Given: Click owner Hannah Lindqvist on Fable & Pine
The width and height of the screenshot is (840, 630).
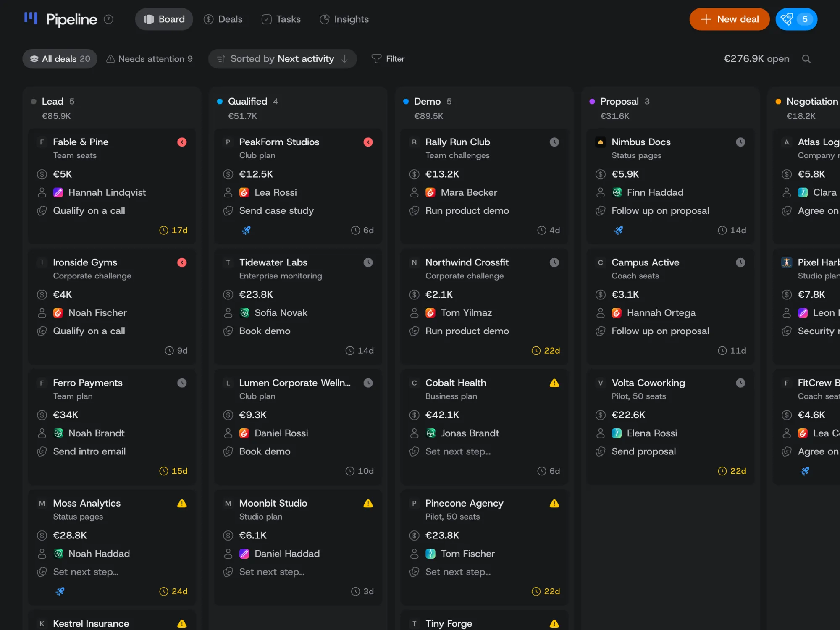Looking at the screenshot, I should [107, 192].
